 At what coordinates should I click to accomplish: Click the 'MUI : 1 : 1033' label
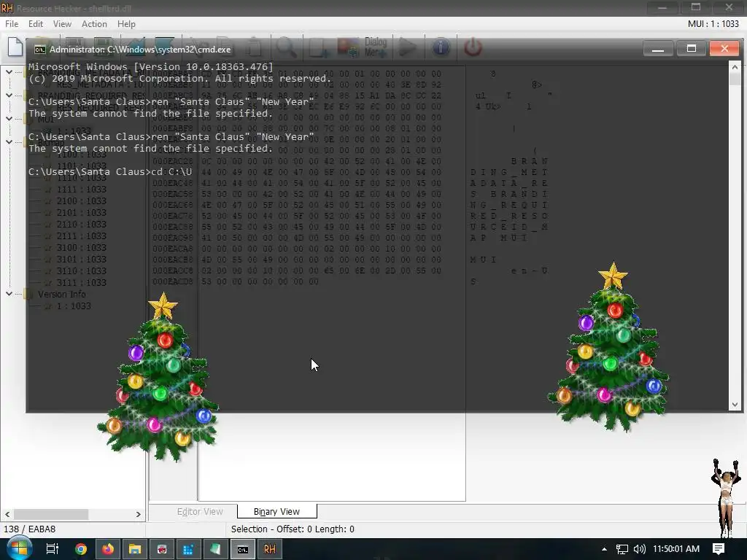pos(713,24)
